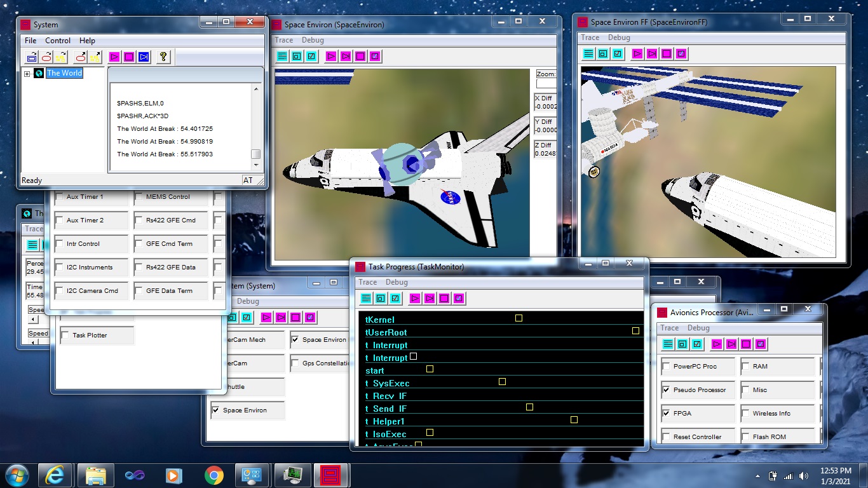Click the magenta play icon in Space Environ FF toolbar
This screenshot has width=868, height=488.
637,54
